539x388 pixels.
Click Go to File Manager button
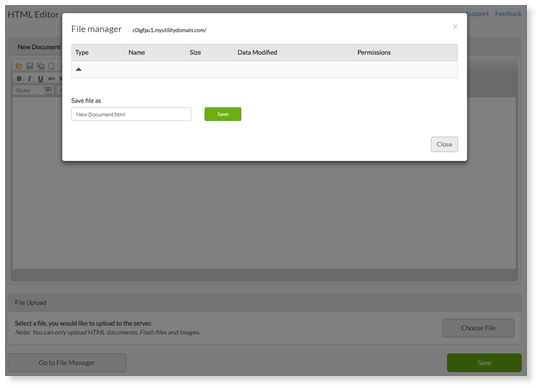[67, 363]
